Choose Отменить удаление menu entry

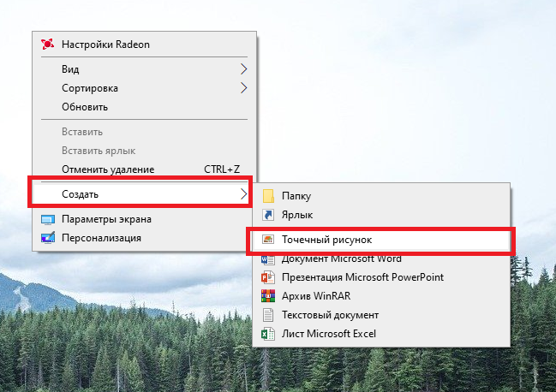(x=144, y=169)
